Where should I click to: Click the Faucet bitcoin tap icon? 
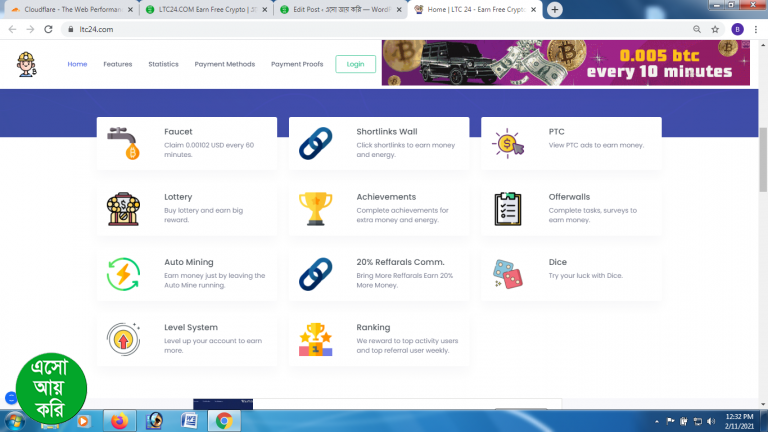tap(124, 145)
